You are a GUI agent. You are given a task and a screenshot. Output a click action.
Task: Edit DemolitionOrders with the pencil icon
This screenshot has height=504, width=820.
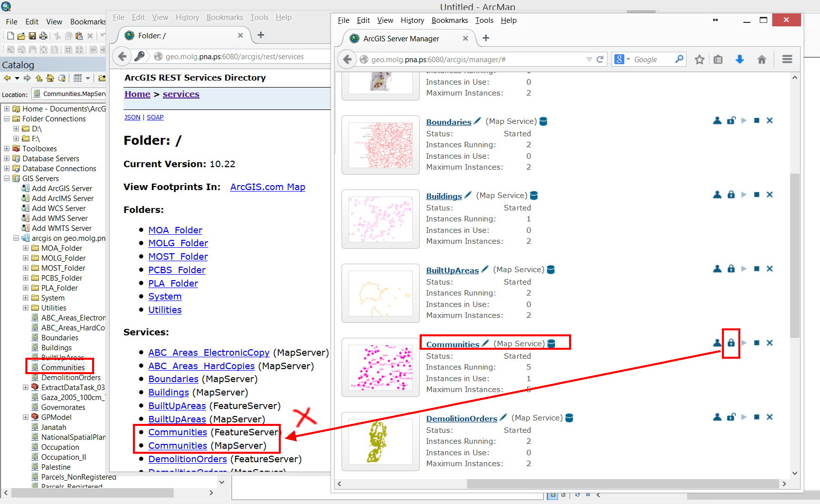click(x=503, y=417)
